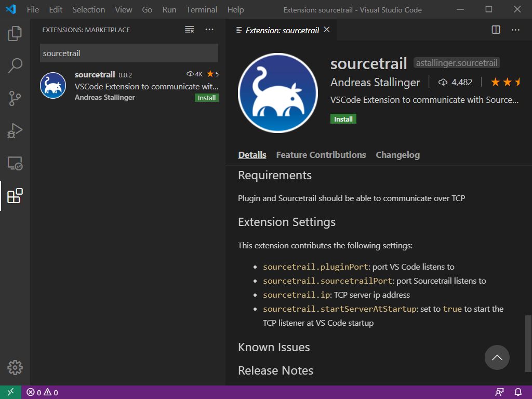
Task: Switch to the Details tab
Action: tap(252, 155)
